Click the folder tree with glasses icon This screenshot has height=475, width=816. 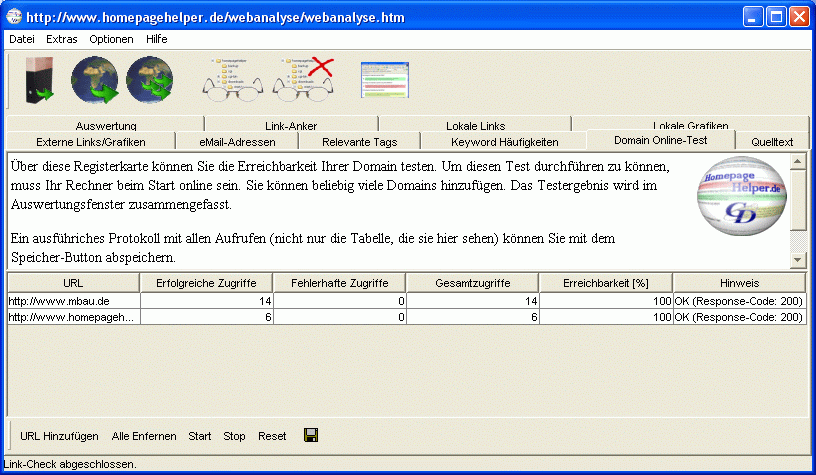click(232, 80)
